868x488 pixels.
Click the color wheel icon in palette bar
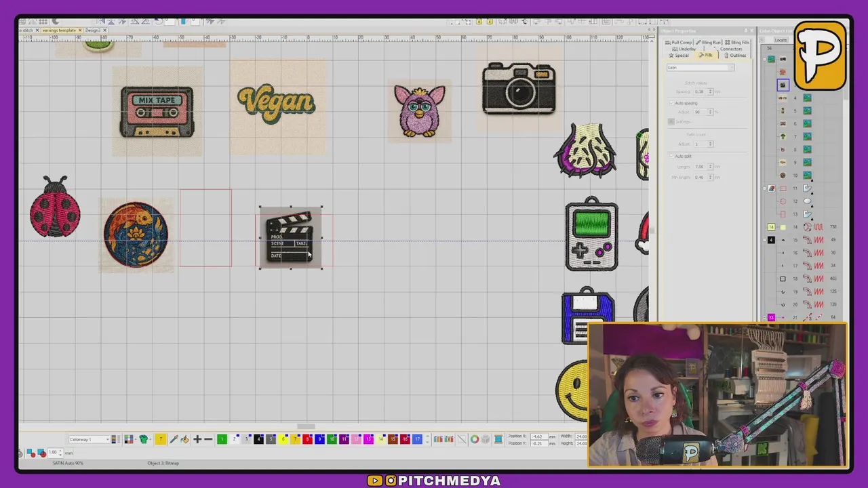[475, 439]
